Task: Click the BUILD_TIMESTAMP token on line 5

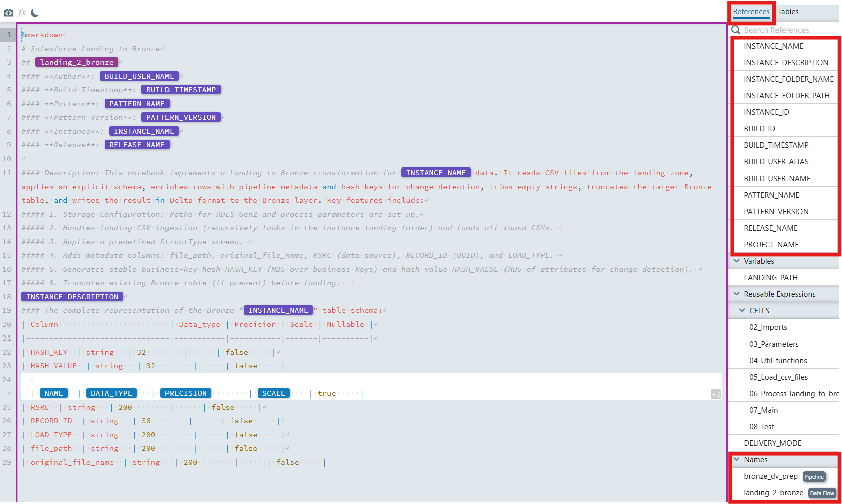Action: 181,90
